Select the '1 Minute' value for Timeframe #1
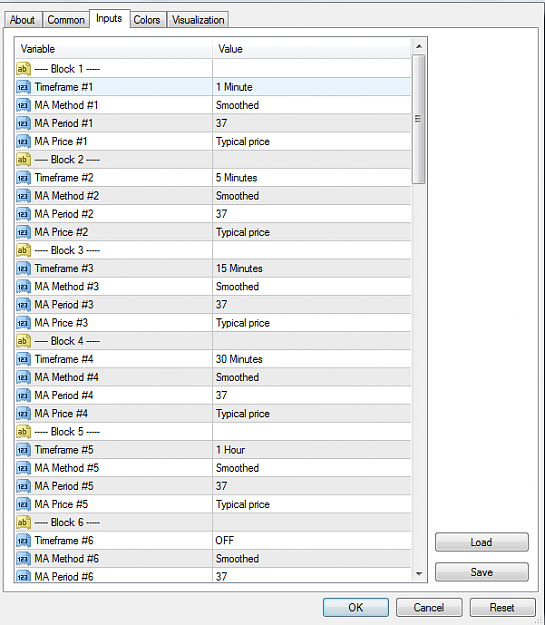 point(234,87)
